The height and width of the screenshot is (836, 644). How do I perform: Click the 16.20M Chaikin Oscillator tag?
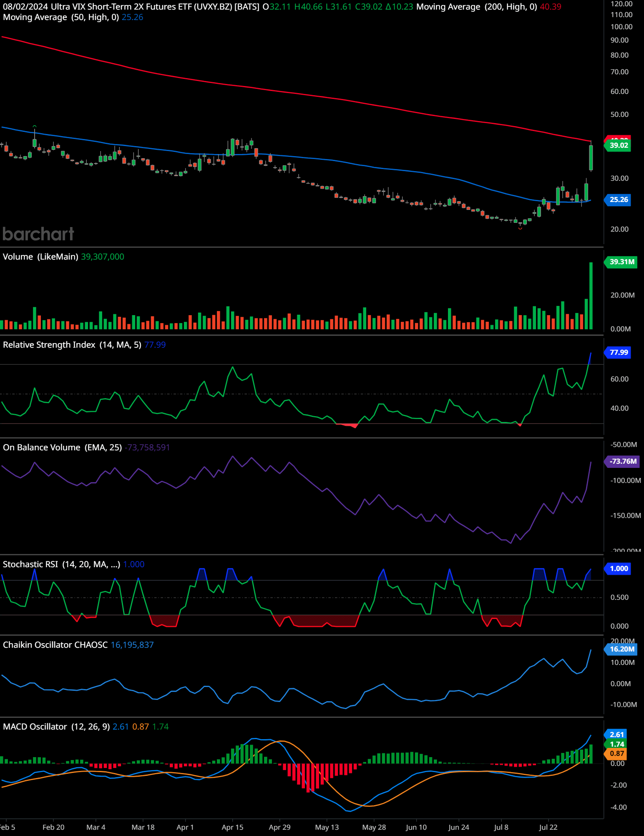pos(621,649)
